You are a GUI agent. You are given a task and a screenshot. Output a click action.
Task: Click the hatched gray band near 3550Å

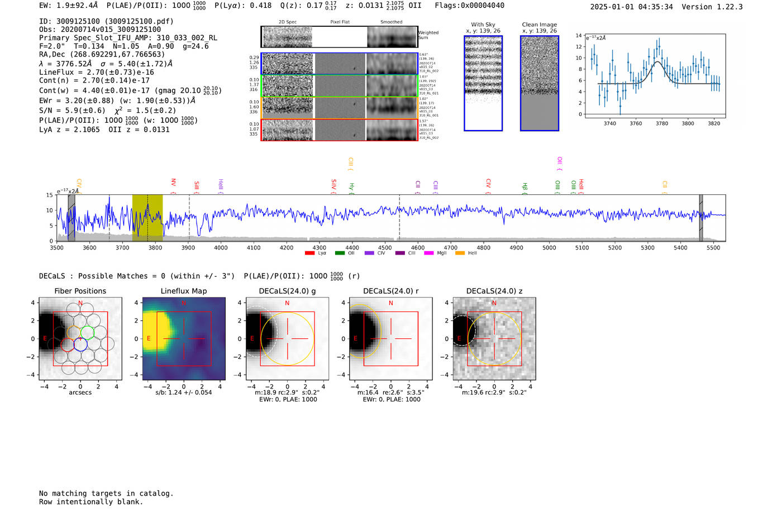(x=71, y=218)
